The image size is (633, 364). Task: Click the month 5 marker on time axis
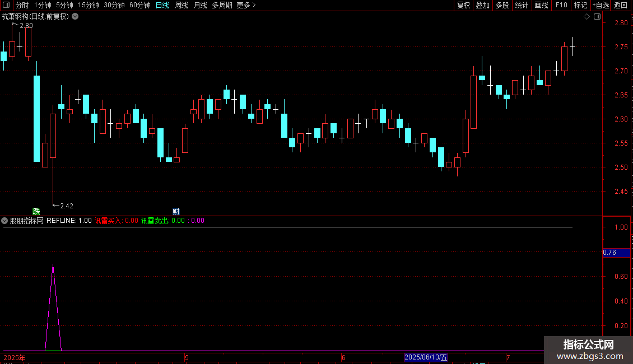click(187, 357)
